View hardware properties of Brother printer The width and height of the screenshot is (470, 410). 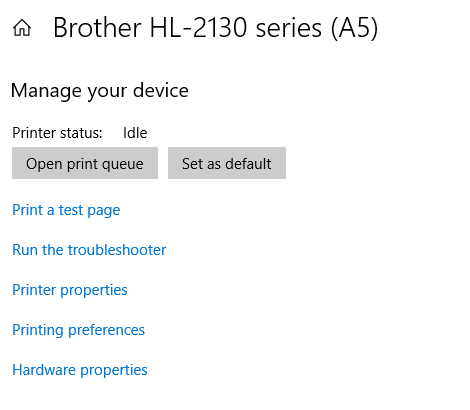point(80,370)
